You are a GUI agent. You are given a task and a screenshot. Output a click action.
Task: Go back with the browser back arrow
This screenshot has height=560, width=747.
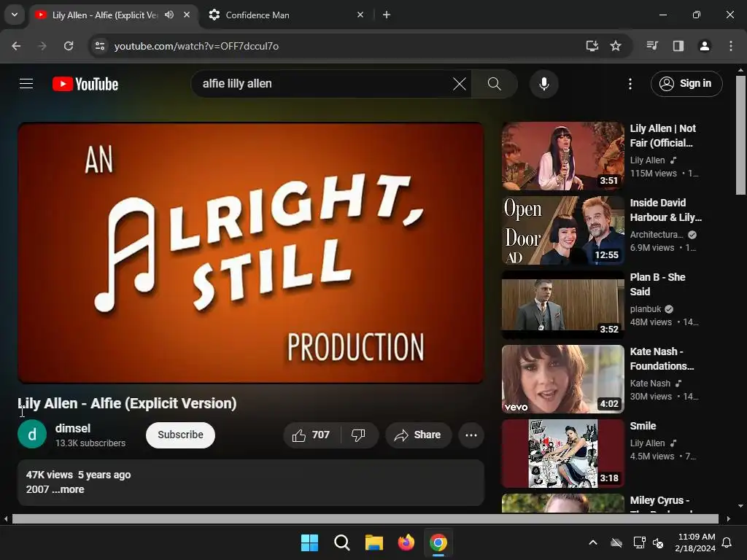point(16,46)
